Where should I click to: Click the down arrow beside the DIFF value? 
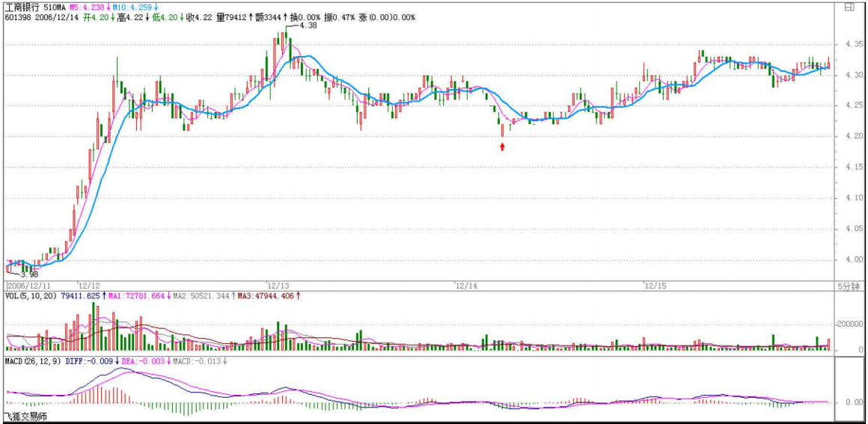tap(117, 361)
